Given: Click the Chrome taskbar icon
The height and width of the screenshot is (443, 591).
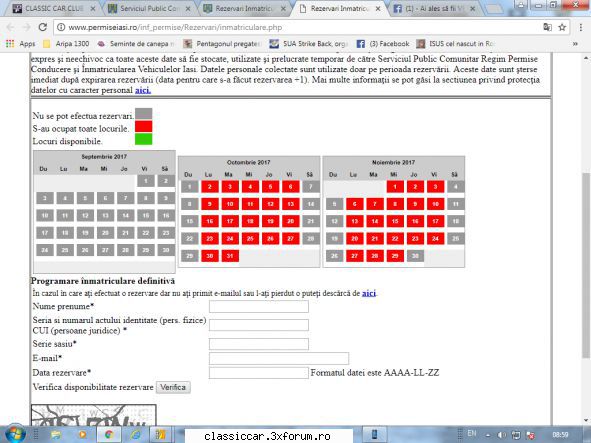Looking at the screenshot, I should coord(109,435).
